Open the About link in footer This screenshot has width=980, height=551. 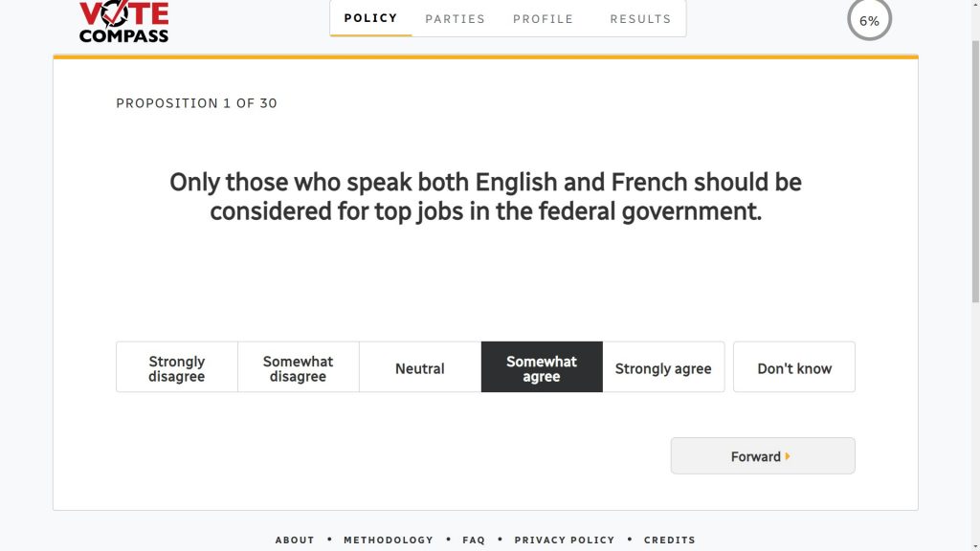tap(295, 540)
